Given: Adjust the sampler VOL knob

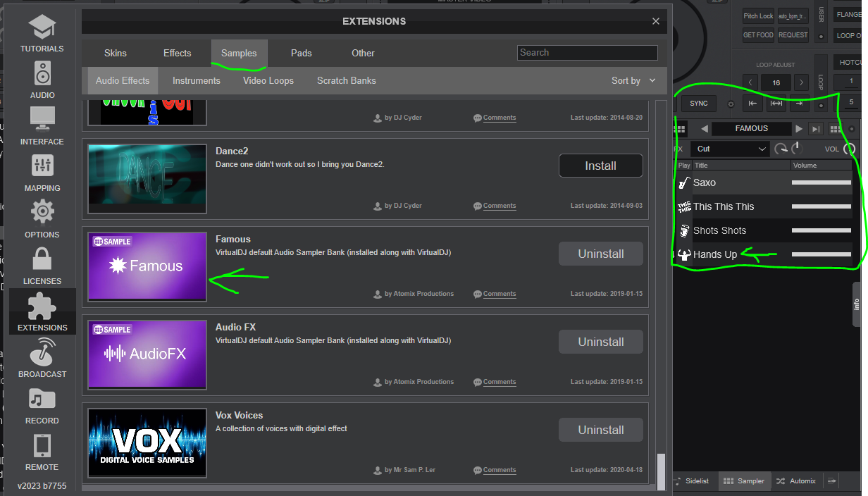Looking at the screenshot, I should (x=849, y=149).
